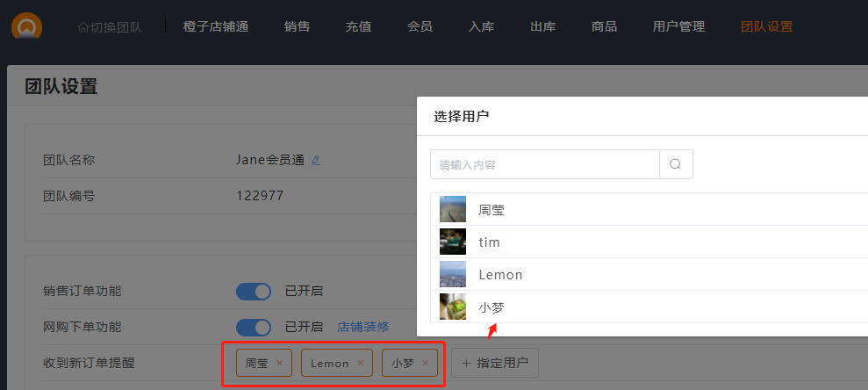Click the edit pencil next to Jane会员通

tap(316, 161)
